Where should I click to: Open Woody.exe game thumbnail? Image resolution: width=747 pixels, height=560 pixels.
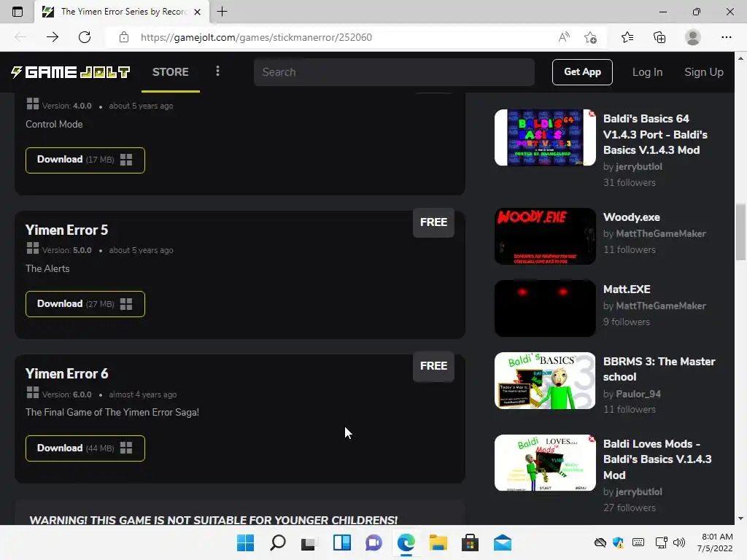click(545, 236)
